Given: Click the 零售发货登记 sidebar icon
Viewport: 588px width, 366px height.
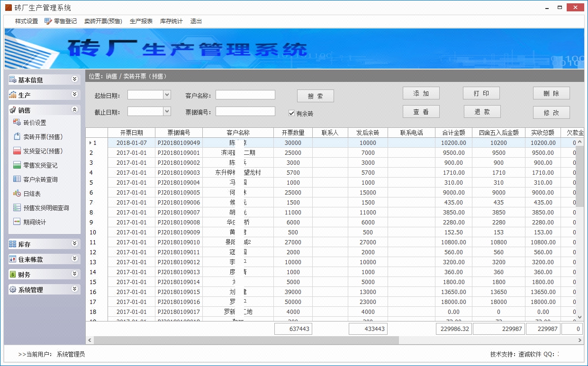Looking at the screenshot, I should coord(17,165).
